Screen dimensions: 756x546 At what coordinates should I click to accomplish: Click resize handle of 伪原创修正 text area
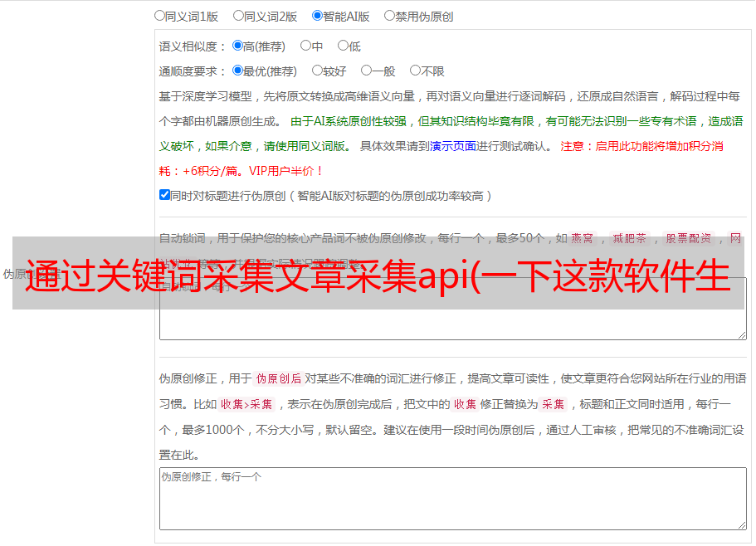click(741, 524)
